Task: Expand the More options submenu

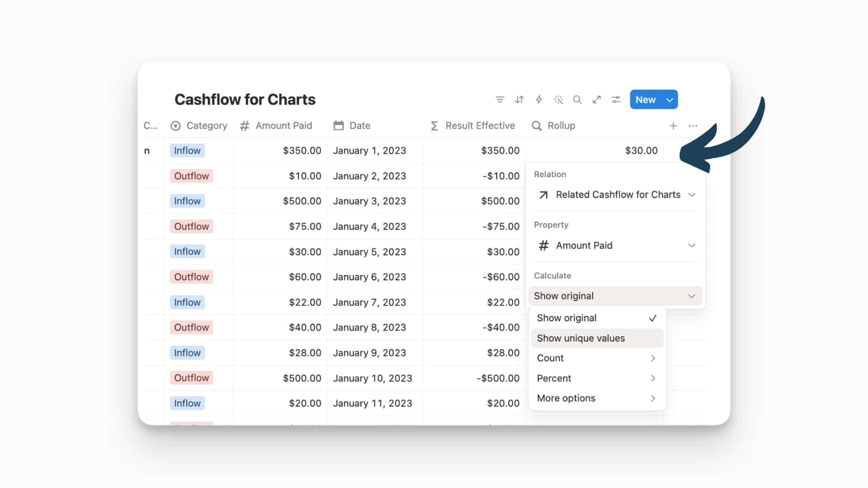Action: point(597,399)
